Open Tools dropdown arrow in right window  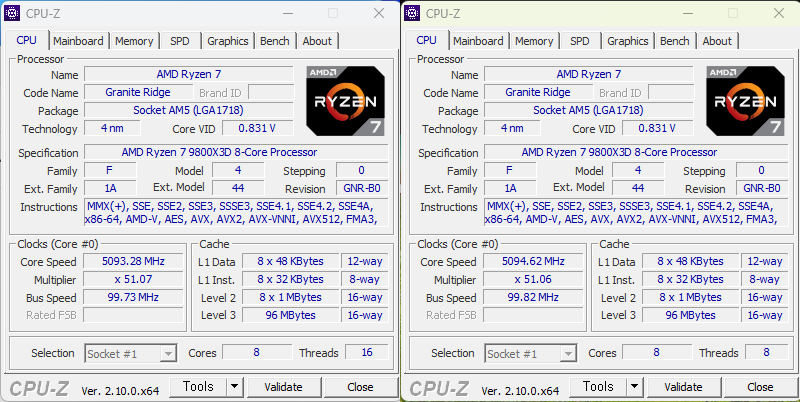pyautogui.click(x=634, y=387)
